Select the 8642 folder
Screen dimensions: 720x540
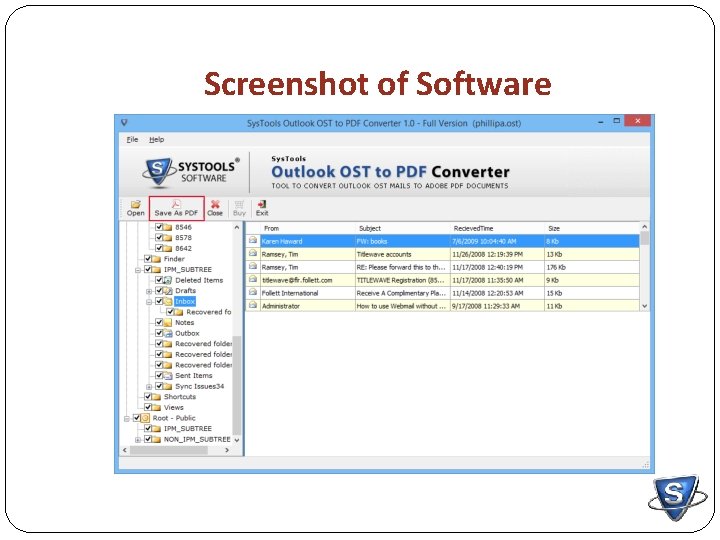[184, 248]
